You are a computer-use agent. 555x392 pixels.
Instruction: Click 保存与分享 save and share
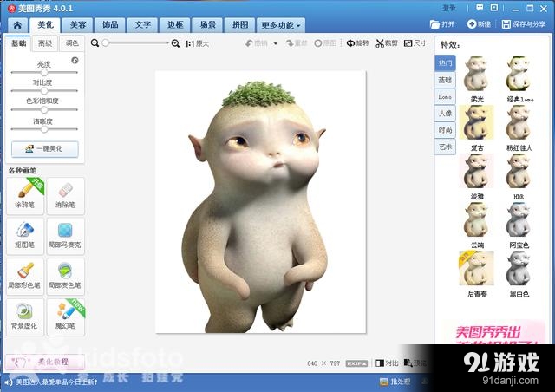524,24
